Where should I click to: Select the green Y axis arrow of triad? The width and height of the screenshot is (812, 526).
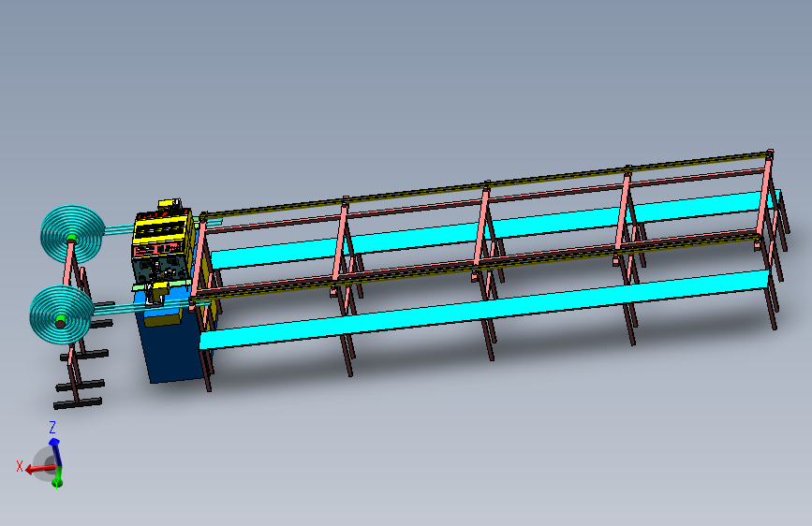[x=57, y=476]
